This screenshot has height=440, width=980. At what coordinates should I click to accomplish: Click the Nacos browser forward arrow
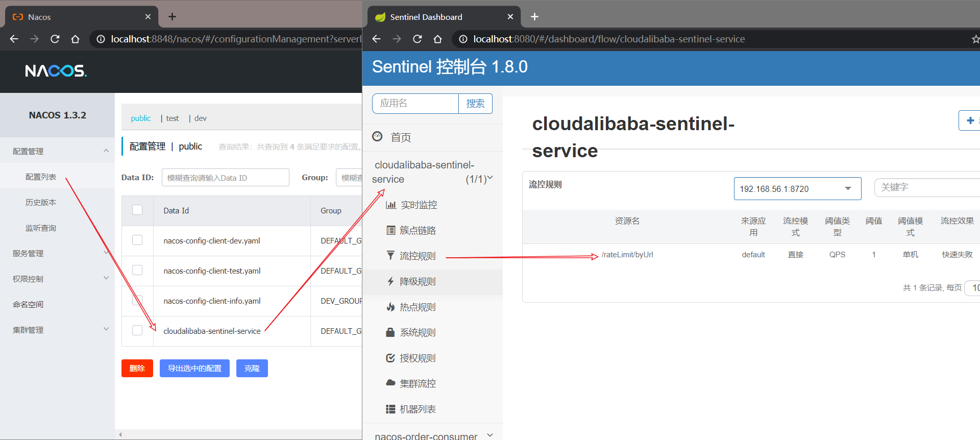pyautogui.click(x=35, y=39)
